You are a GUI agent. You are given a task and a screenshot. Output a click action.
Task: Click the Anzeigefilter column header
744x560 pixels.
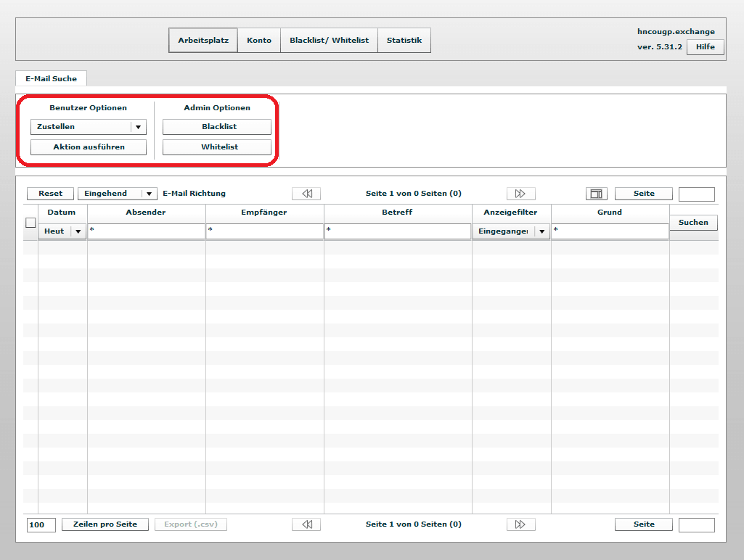(510, 213)
